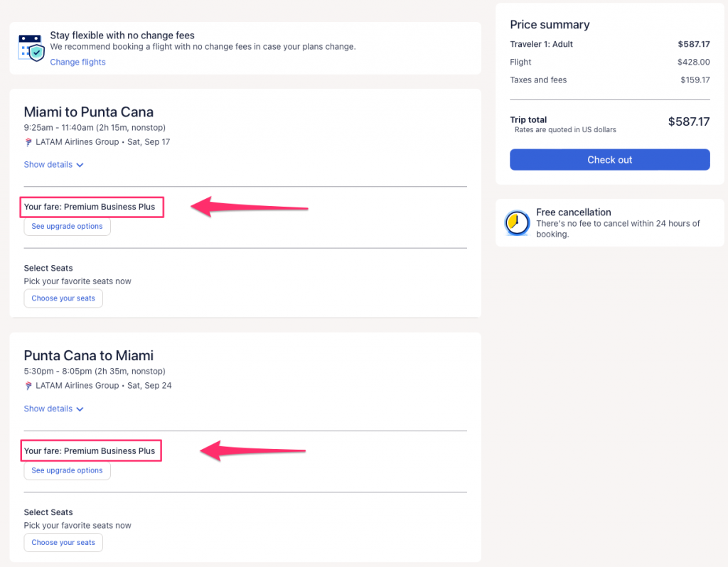Expand Show details for Miami to Punta Cana
This screenshot has height=567, width=728.
[54, 165]
